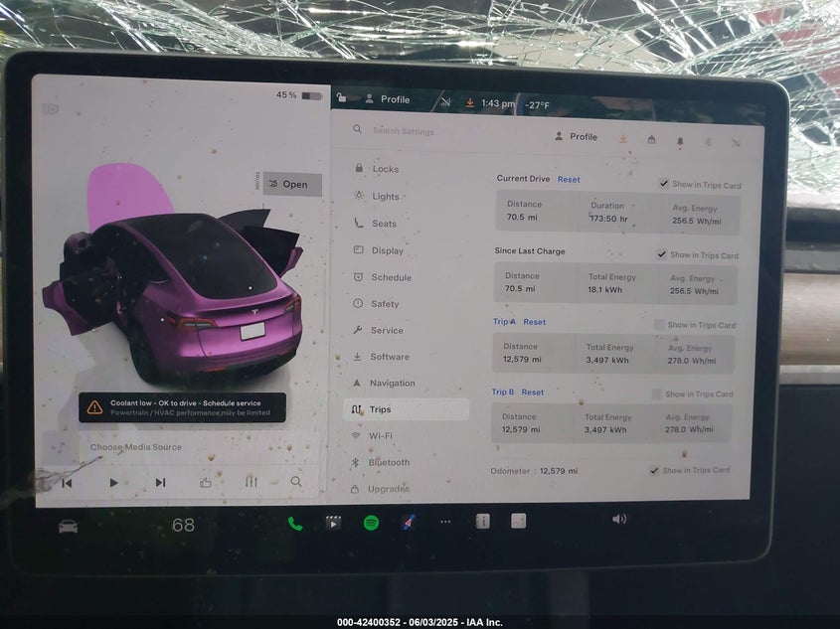Viewport: 840px width, 629px height.
Task: Open the Profile selector beside Search Settings
Action: (x=577, y=137)
